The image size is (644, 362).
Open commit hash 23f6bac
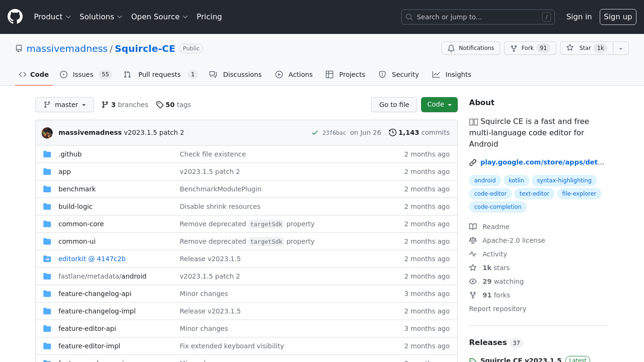coord(334,133)
